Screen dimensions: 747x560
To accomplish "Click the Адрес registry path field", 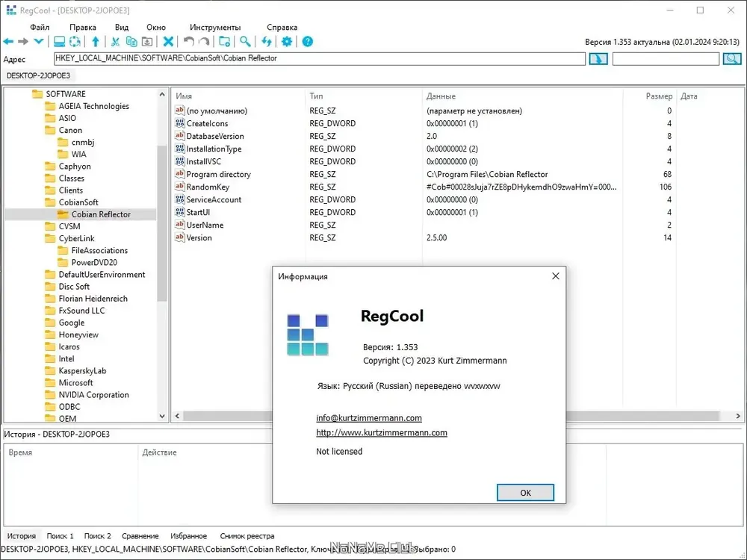I will tap(320, 58).
